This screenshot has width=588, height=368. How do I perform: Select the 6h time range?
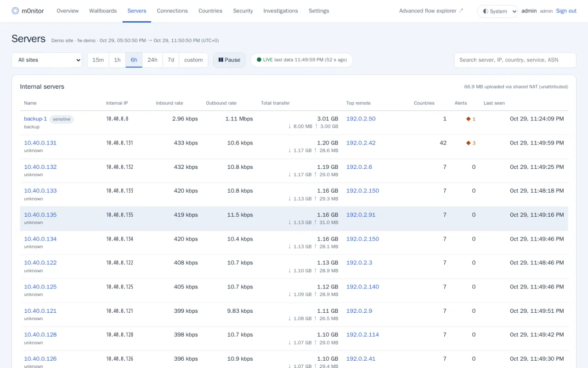[134, 60]
